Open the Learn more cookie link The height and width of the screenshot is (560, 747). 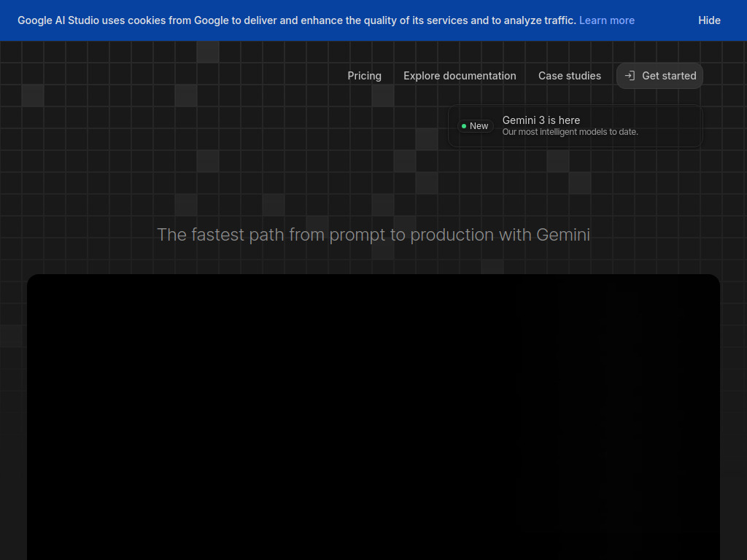(606, 20)
